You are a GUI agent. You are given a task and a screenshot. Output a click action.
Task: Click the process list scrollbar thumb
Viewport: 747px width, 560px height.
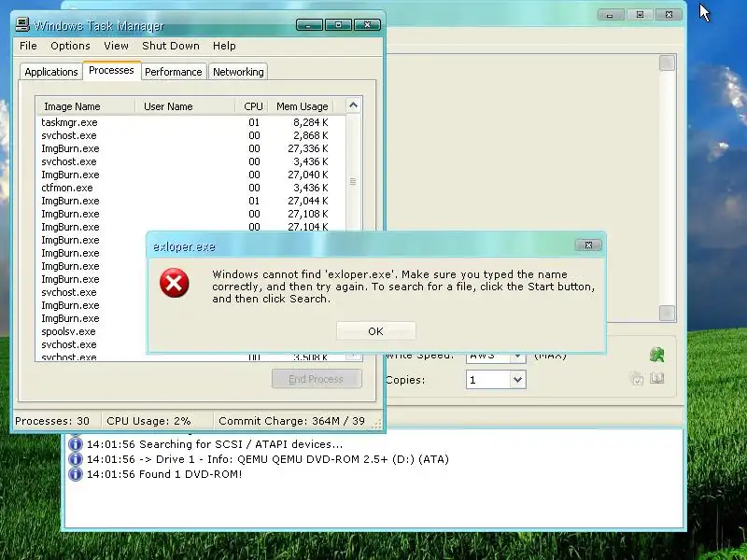[353, 181]
